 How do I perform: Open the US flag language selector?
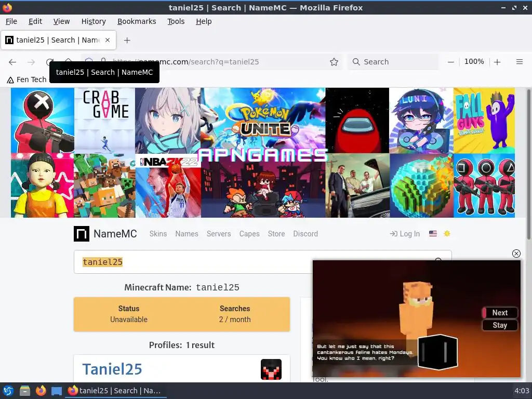pyautogui.click(x=433, y=233)
